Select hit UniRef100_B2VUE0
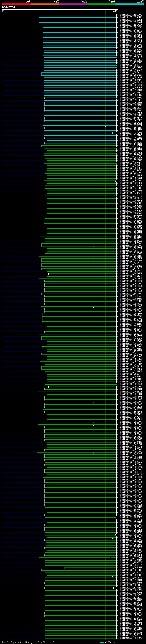 131,183
